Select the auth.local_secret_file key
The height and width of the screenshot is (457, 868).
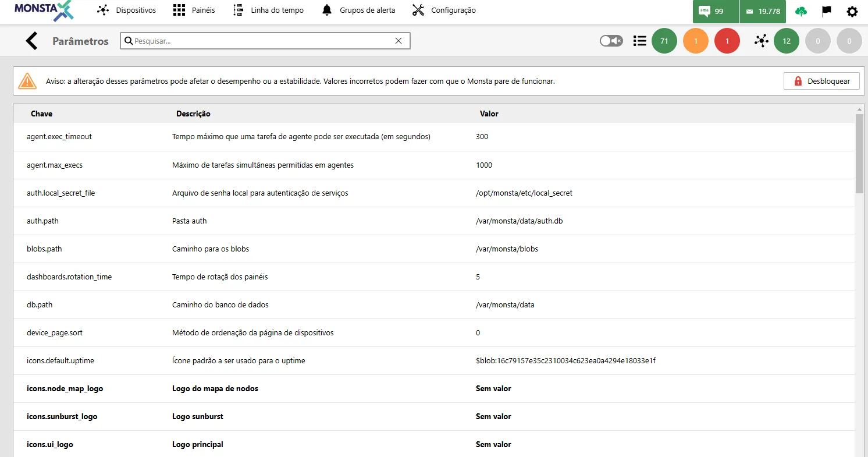click(61, 193)
